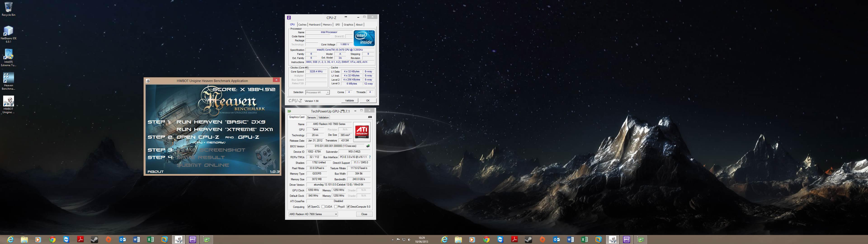Click About in the HWBOT Heaven window
Screen dimensions: 868x244
click(x=155, y=171)
